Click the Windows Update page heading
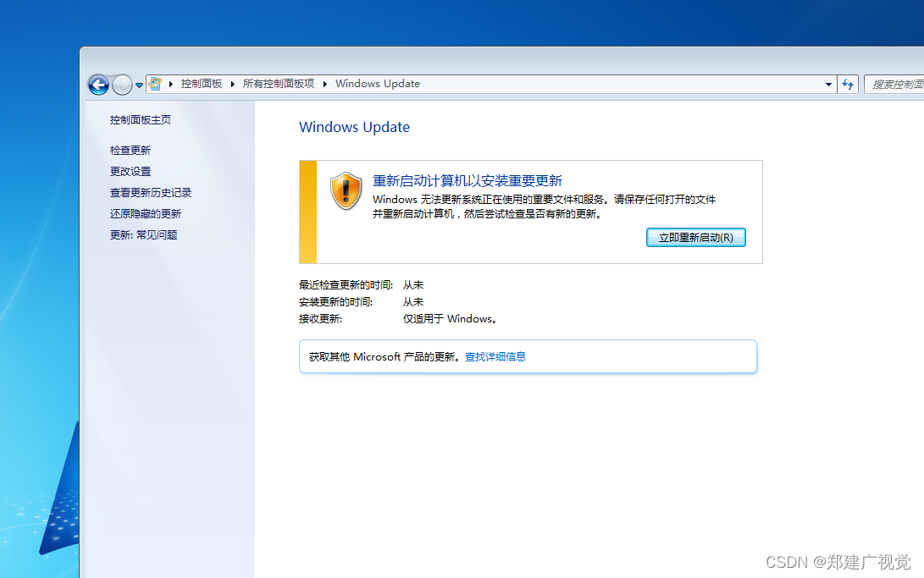This screenshot has height=578, width=924. click(354, 127)
